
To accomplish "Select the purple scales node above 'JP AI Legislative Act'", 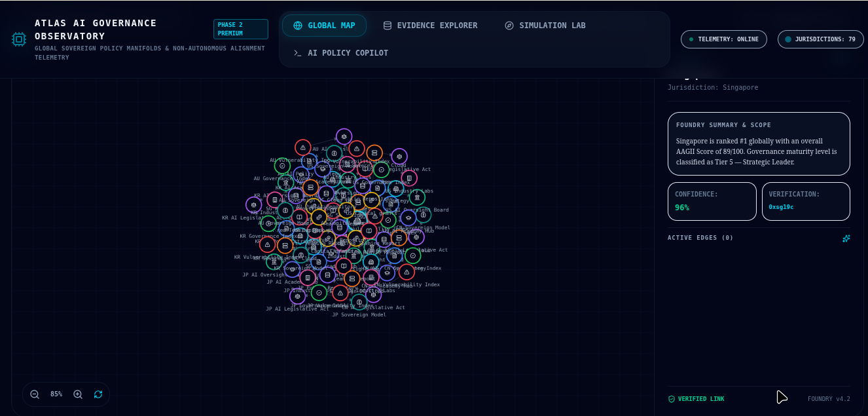I will pyautogui.click(x=298, y=296).
